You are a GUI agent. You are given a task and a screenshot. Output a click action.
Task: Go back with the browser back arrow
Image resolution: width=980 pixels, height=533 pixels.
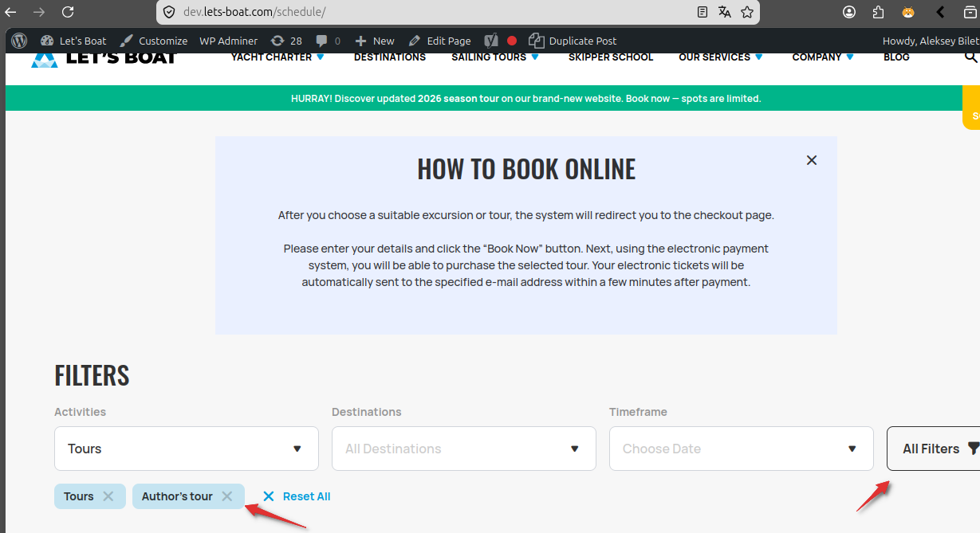10,12
